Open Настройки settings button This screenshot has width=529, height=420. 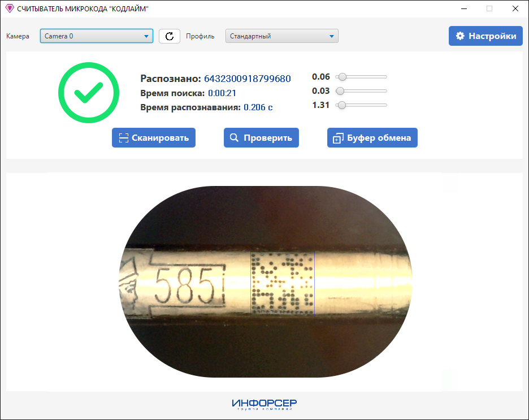click(485, 36)
